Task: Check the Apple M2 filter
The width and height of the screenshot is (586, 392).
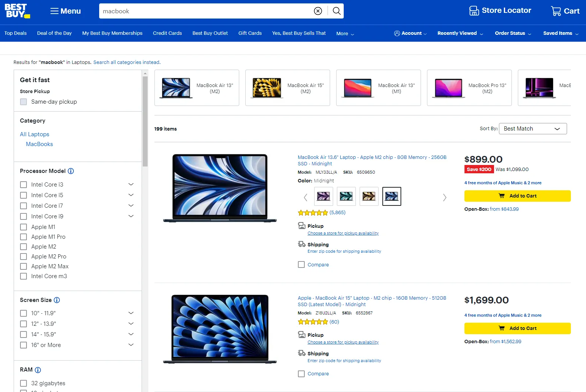Action: (x=23, y=247)
